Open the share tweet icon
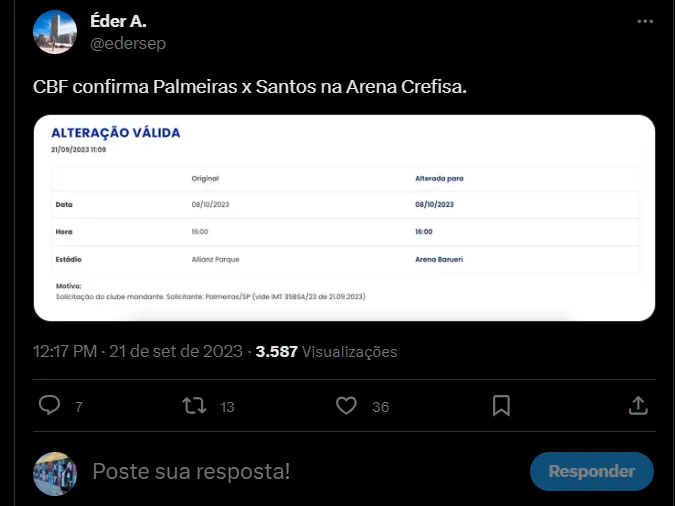 (x=638, y=405)
